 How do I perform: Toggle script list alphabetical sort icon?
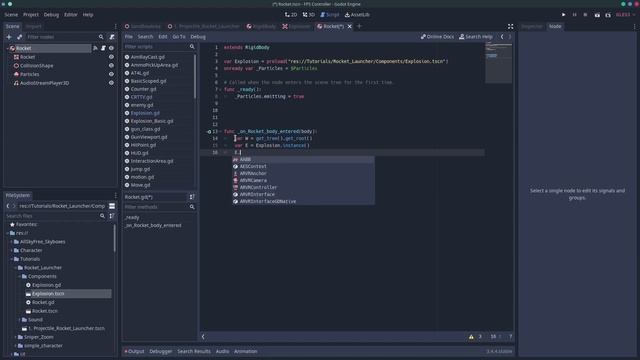(x=192, y=197)
